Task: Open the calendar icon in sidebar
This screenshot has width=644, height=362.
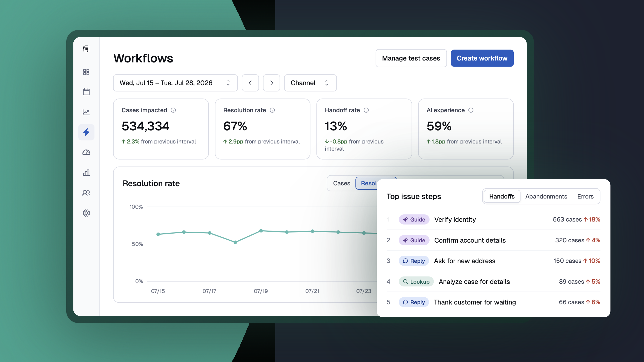Action: tap(86, 92)
